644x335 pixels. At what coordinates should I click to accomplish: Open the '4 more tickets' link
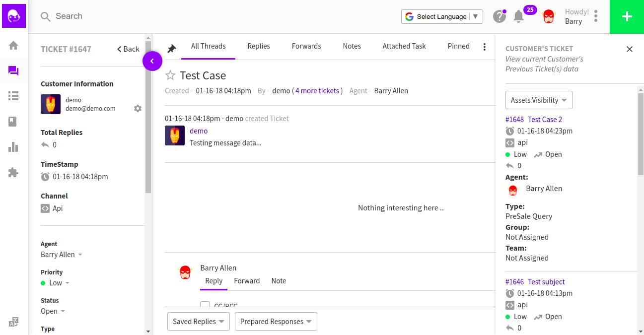coord(317,91)
